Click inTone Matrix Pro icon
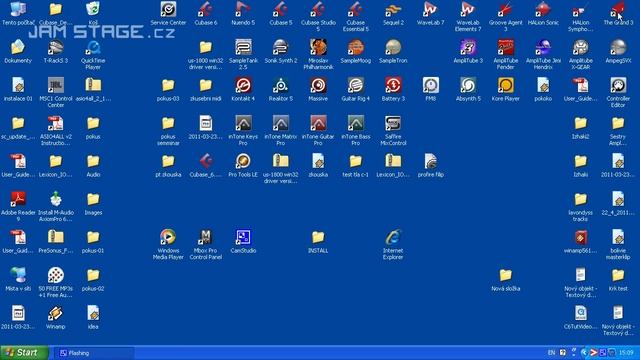 point(281,123)
